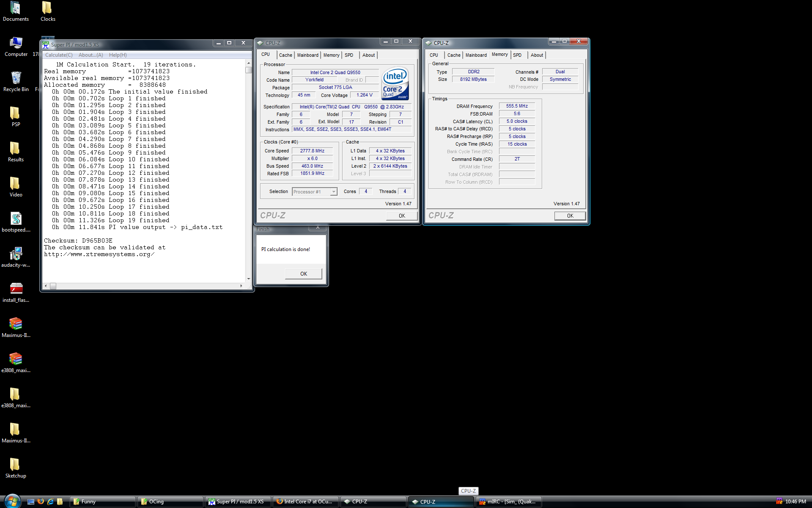Open the Computer desktop icon
Image resolution: width=812 pixels, height=508 pixels.
click(16, 47)
